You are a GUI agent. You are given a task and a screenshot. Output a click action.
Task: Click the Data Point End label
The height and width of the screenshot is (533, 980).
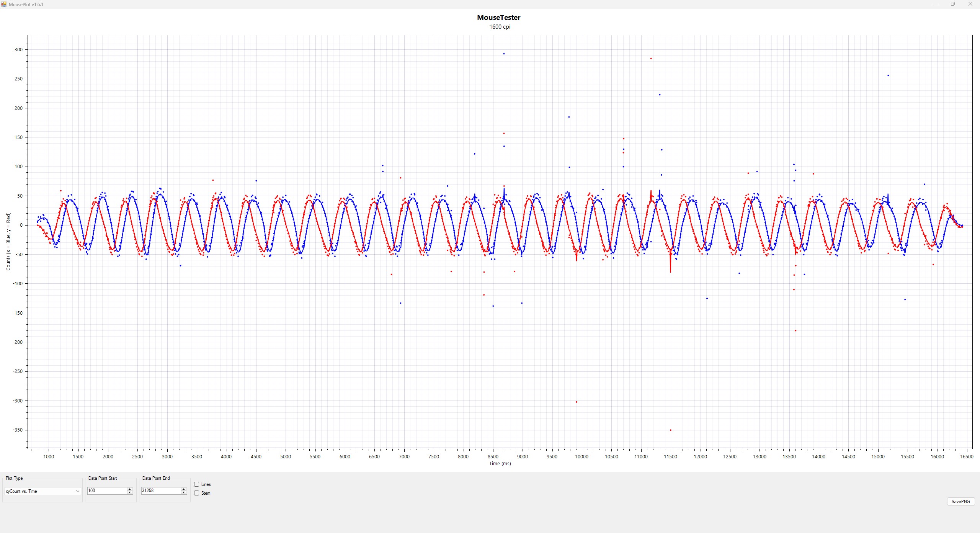click(156, 478)
